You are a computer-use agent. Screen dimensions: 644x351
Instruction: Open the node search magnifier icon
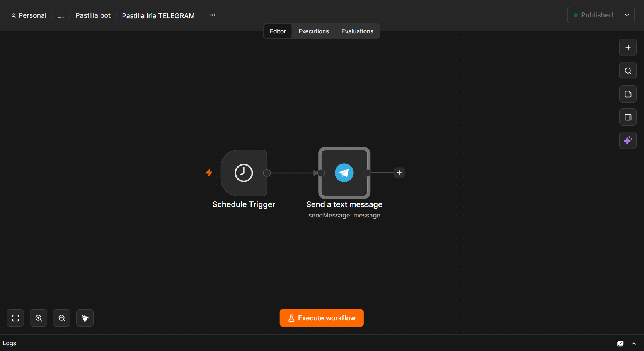(x=628, y=71)
